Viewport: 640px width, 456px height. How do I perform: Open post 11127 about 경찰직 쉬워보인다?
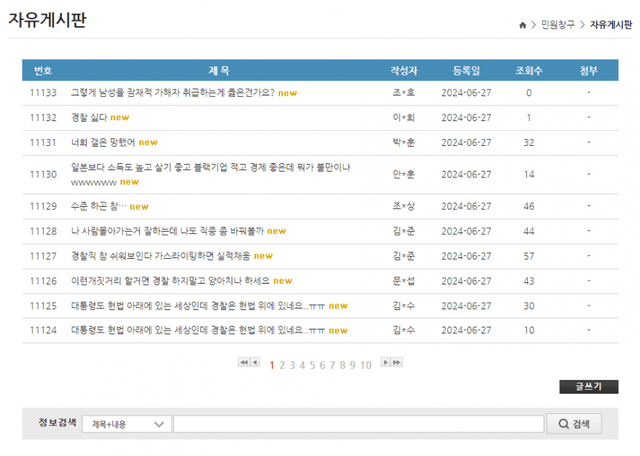[x=160, y=256]
